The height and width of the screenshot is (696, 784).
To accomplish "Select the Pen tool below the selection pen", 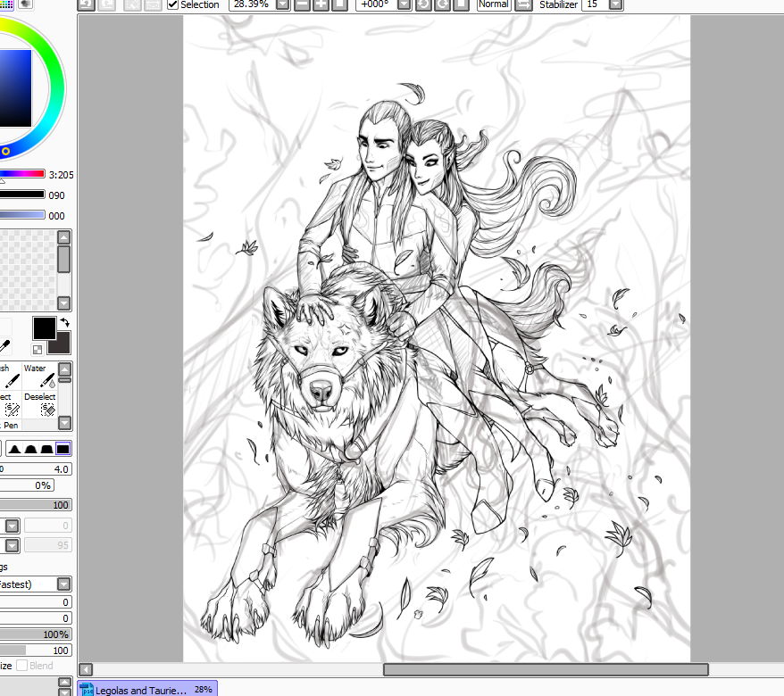I will point(10,426).
